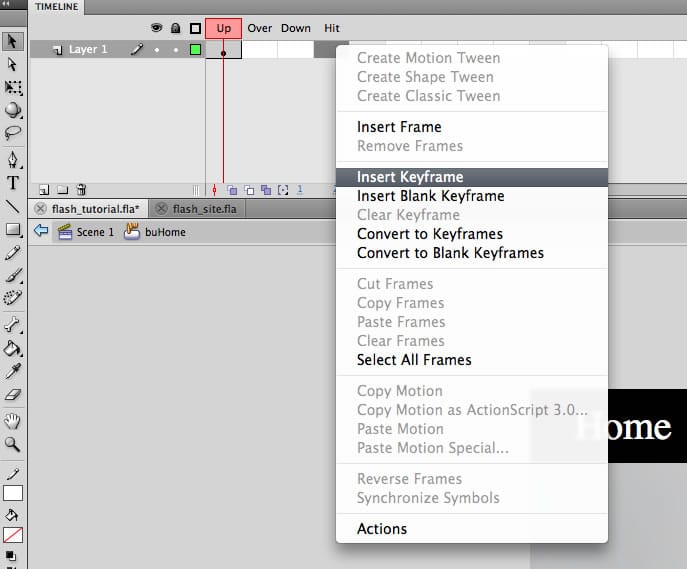Click the Onion Skin Outlines button
Viewport: 687px width, 569px height.
(249, 190)
